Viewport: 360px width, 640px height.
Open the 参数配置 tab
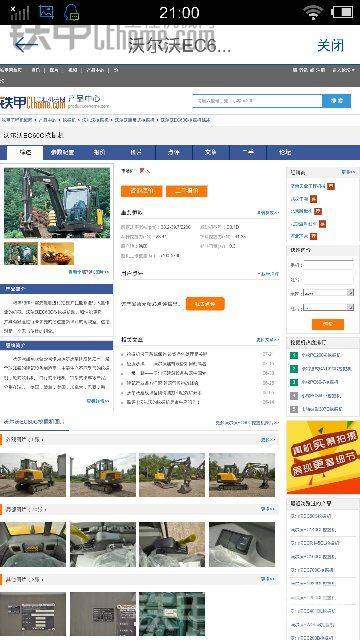pos(62,152)
